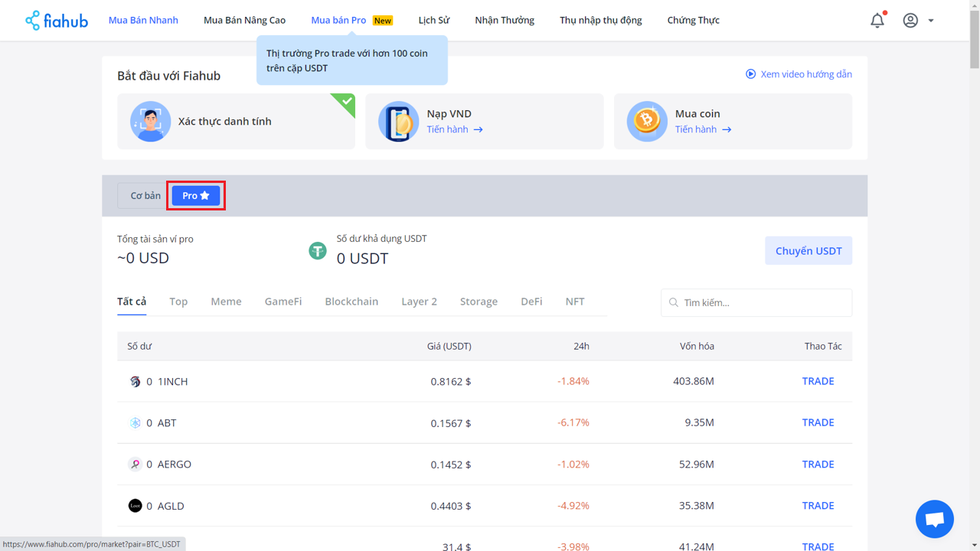Click Tiến hành under Nạp VND
The height and width of the screenshot is (551, 980).
point(447,130)
